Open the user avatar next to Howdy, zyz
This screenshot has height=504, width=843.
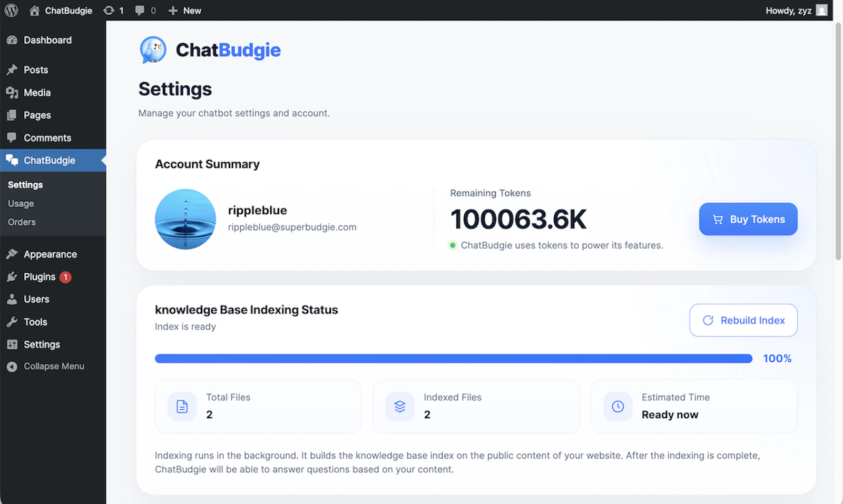(821, 10)
